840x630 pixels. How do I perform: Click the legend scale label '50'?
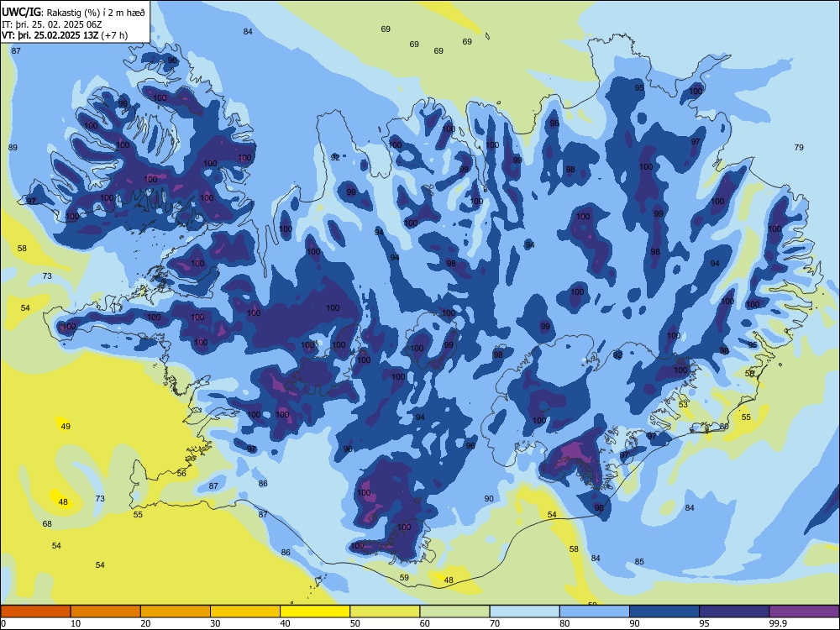click(x=354, y=623)
